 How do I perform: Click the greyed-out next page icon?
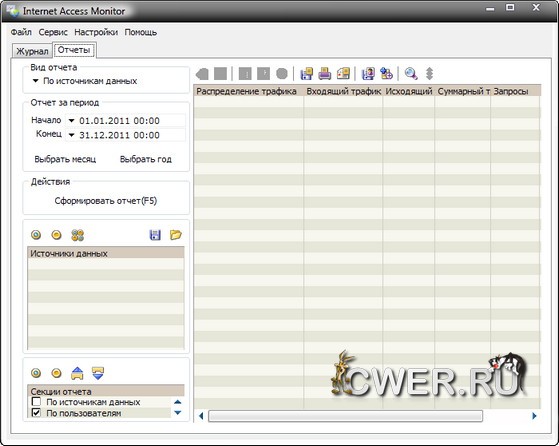263,74
